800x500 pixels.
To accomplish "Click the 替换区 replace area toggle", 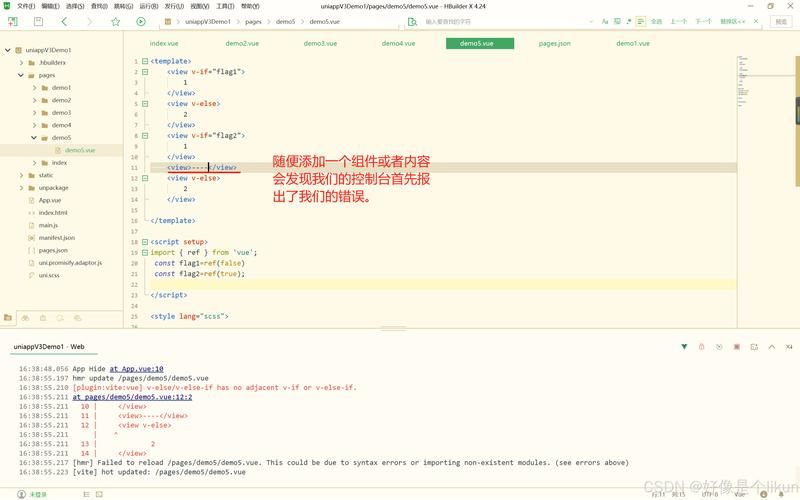I will (x=733, y=21).
